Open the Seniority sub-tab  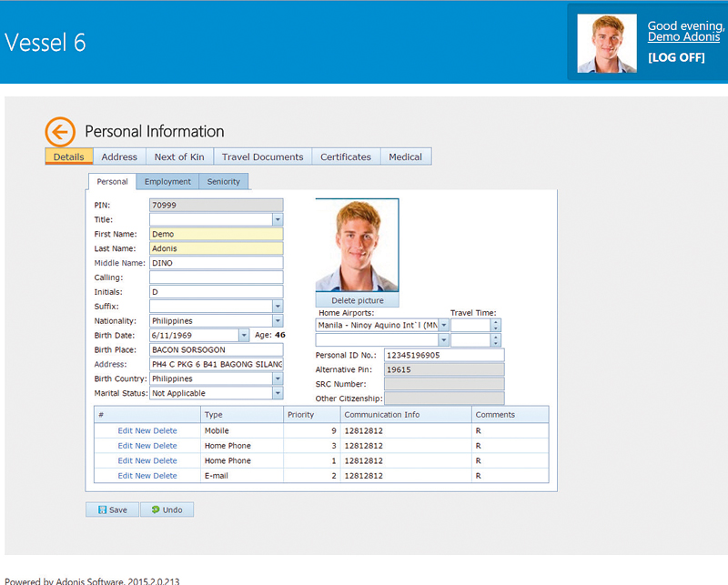(x=223, y=182)
